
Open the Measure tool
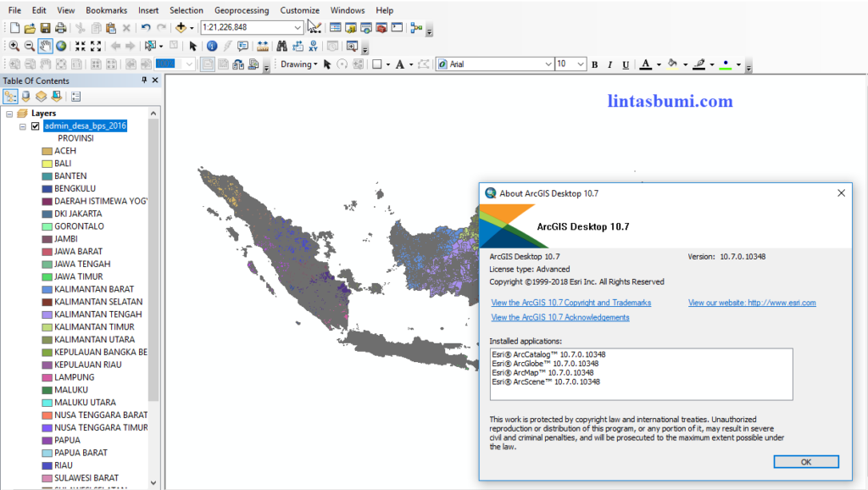click(262, 45)
